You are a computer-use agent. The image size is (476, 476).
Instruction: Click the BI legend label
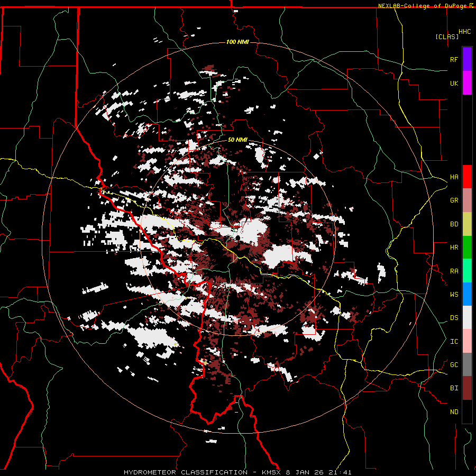tap(454, 388)
